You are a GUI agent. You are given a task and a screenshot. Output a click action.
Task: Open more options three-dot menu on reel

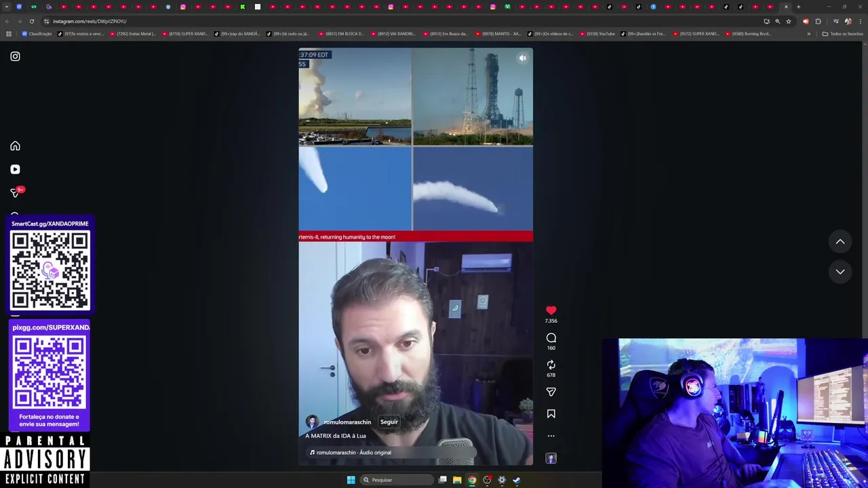[551, 436]
